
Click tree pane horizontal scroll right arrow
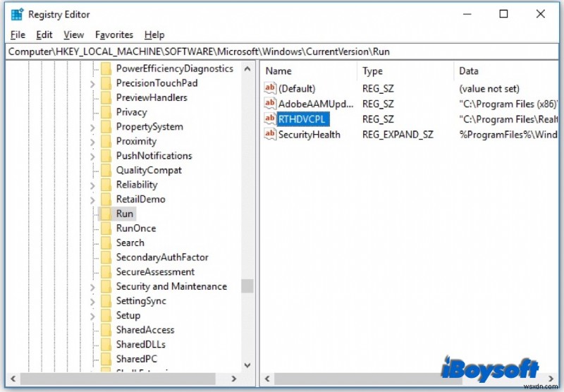pyautogui.click(x=234, y=379)
